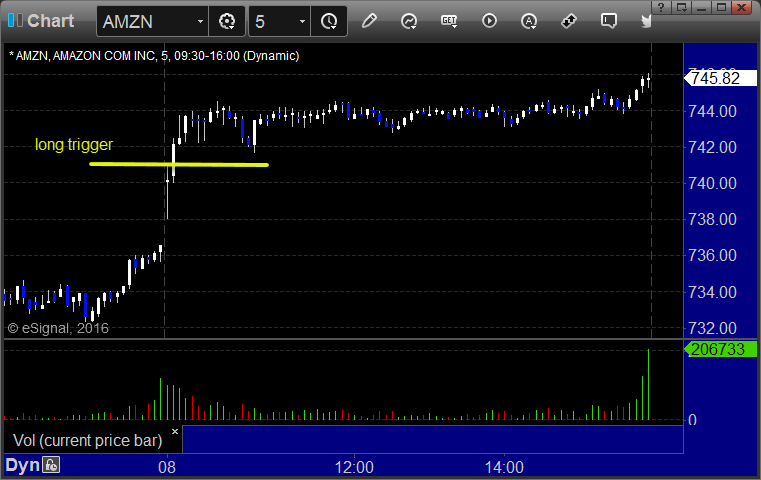Screen dimensions: 761x480
Task: Open chart settings gear icon
Action: (227, 21)
